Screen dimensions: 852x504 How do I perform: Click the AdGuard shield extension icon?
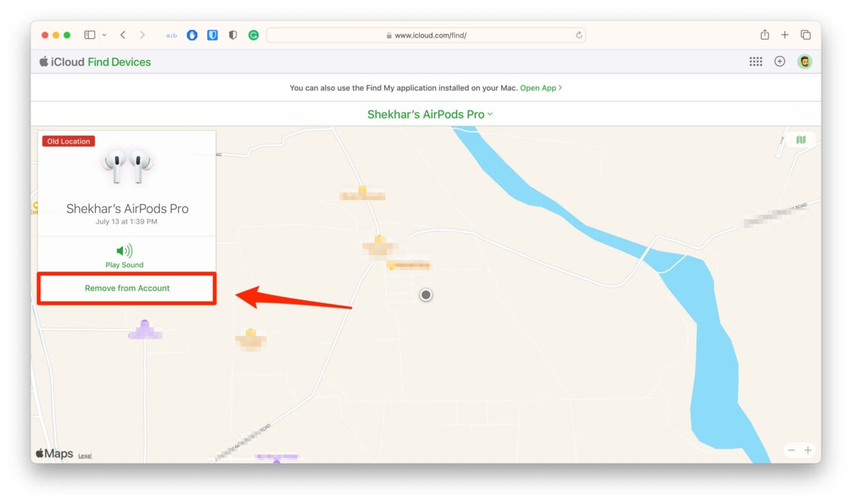[233, 34]
